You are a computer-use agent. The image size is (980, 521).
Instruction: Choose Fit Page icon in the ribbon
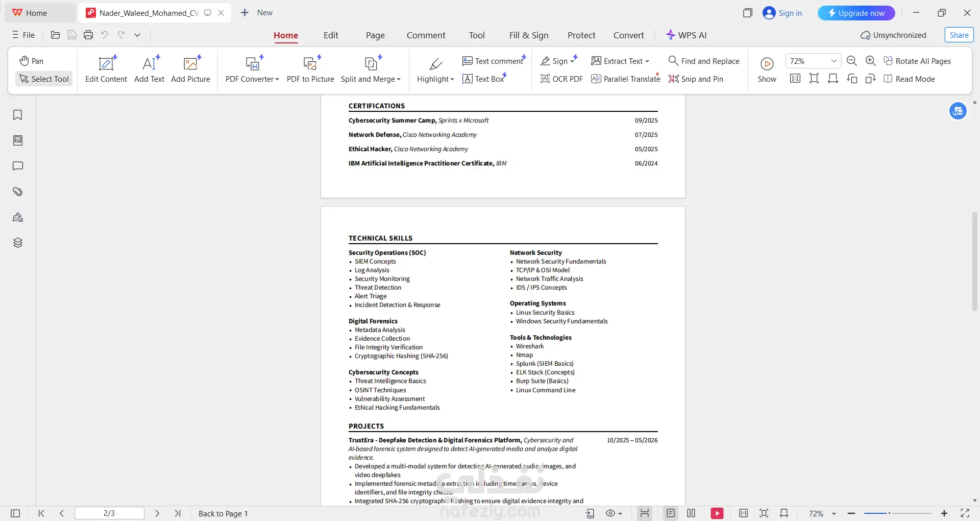tap(814, 79)
